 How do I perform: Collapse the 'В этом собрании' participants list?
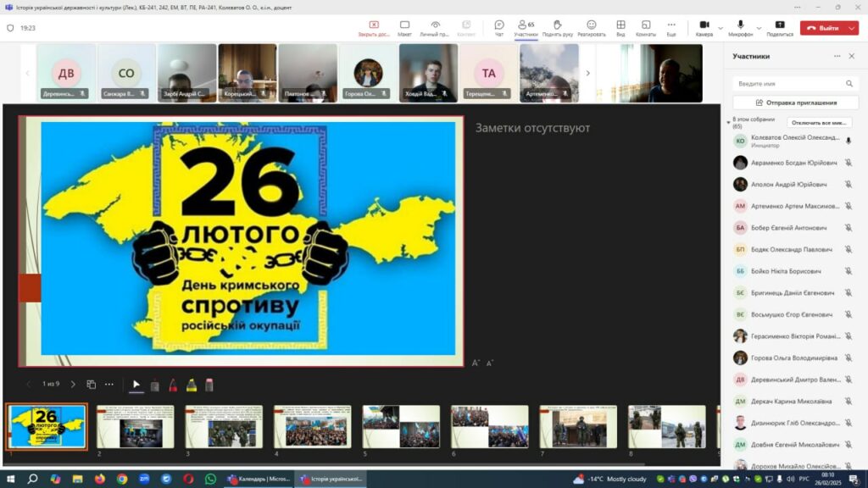click(727, 122)
